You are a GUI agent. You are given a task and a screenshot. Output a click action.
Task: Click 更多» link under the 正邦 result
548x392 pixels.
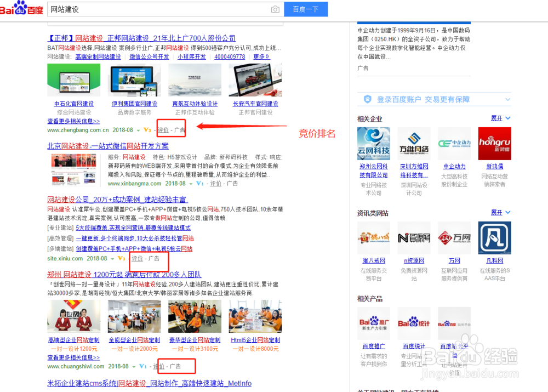point(261,56)
